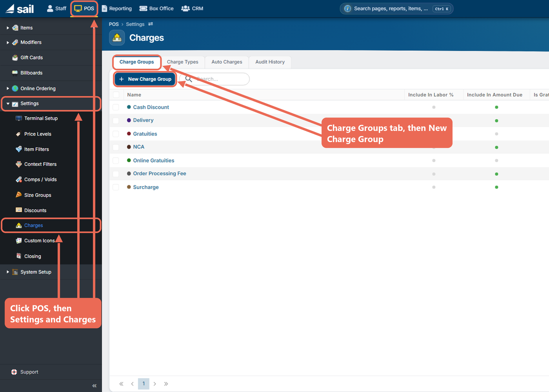Click the Price Levels tag icon
Viewport: 549px width, 392px height.
point(19,134)
